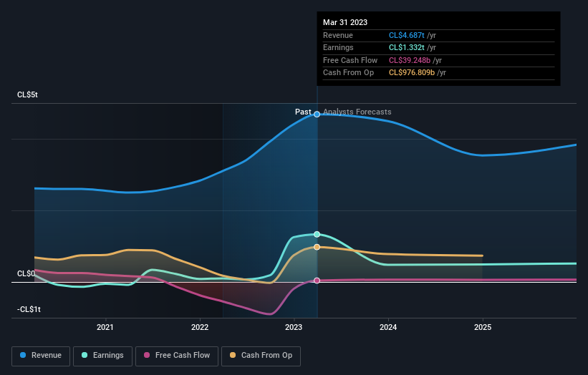The width and height of the screenshot is (588, 375).
Task: Click the pink Free Cash Flow data point
Action: pyautogui.click(x=317, y=281)
